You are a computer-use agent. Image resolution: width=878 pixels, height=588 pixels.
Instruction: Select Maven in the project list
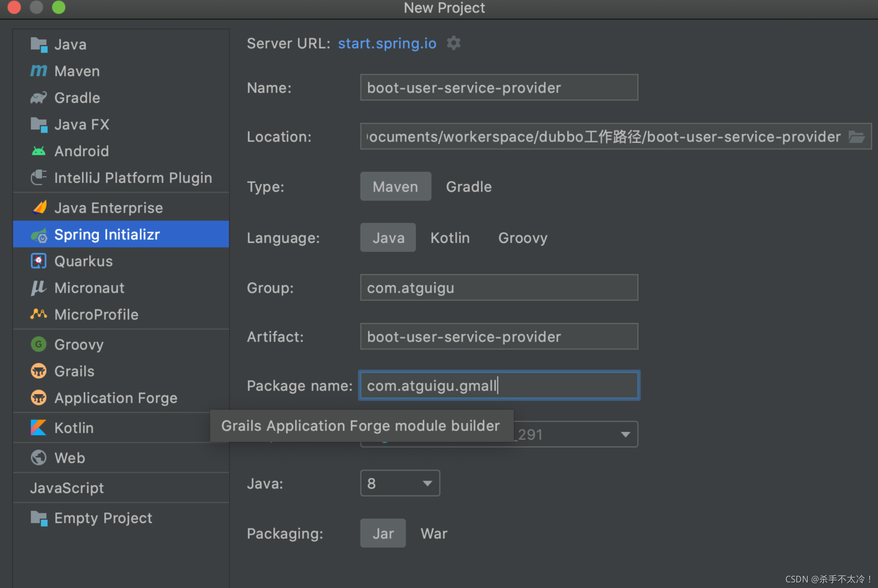click(121, 71)
